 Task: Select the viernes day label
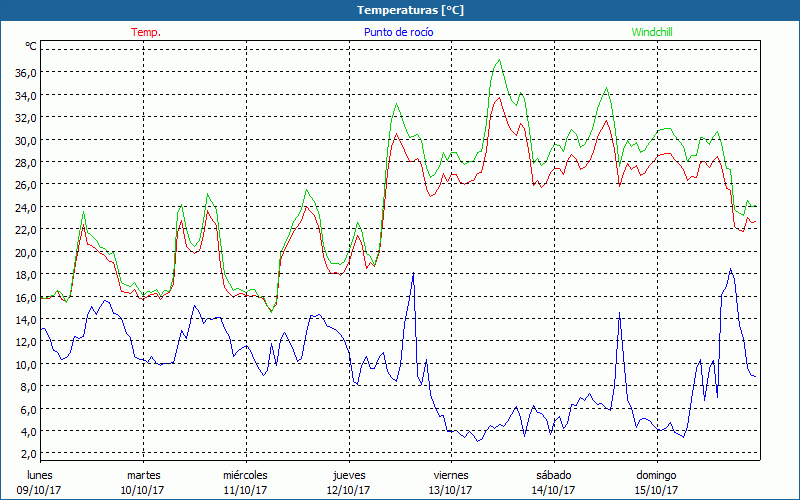tap(450, 475)
